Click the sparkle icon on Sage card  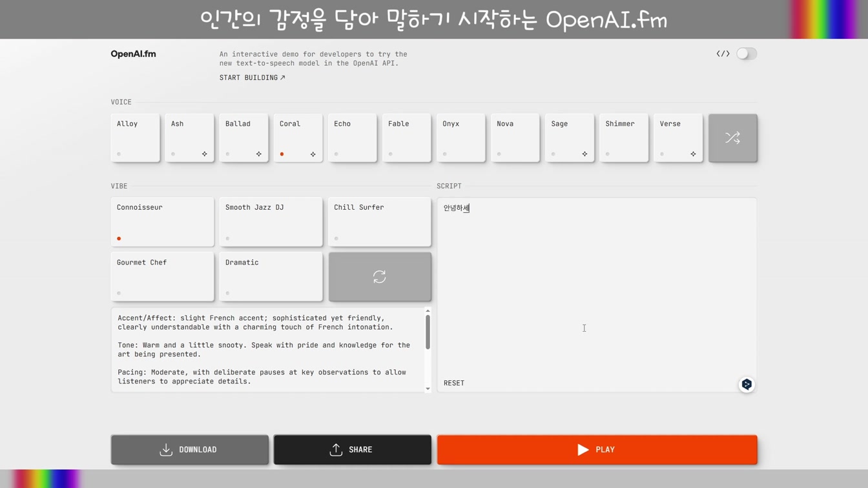click(x=584, y=154)
